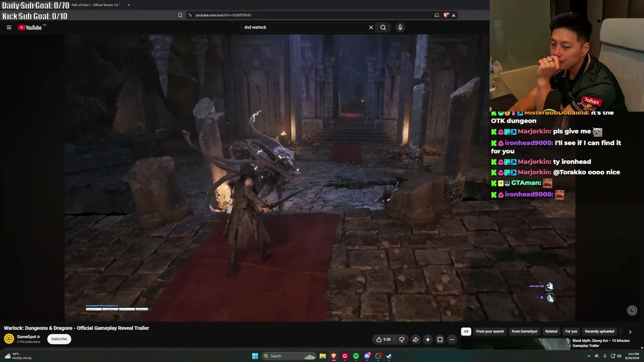Open File Explorer from the taskbar
644x362 pixels.
tap(323, 356)
